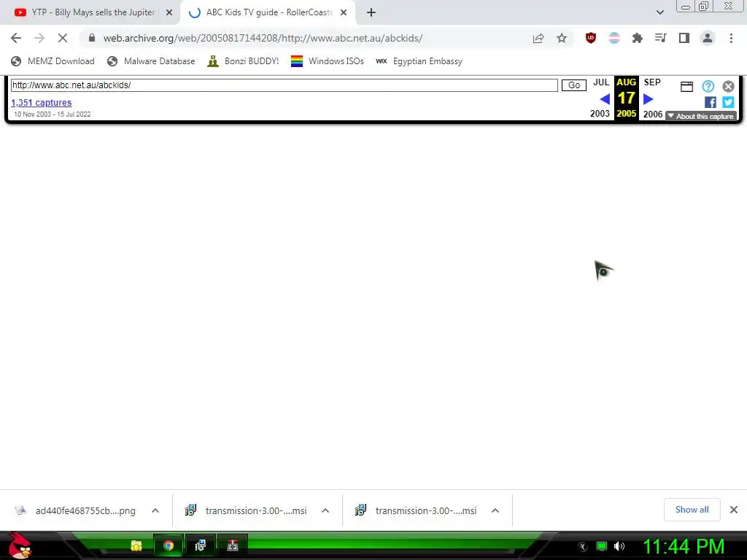Viewport: 747px width, 560px height.
Task: Open the Bonzi BUDDY! bookmark
Action: coord(243,61)
